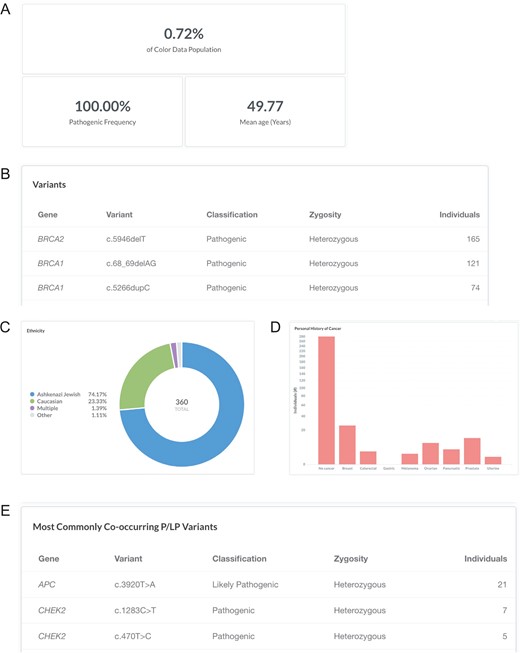Click individuals count 74

pos(475,288)
